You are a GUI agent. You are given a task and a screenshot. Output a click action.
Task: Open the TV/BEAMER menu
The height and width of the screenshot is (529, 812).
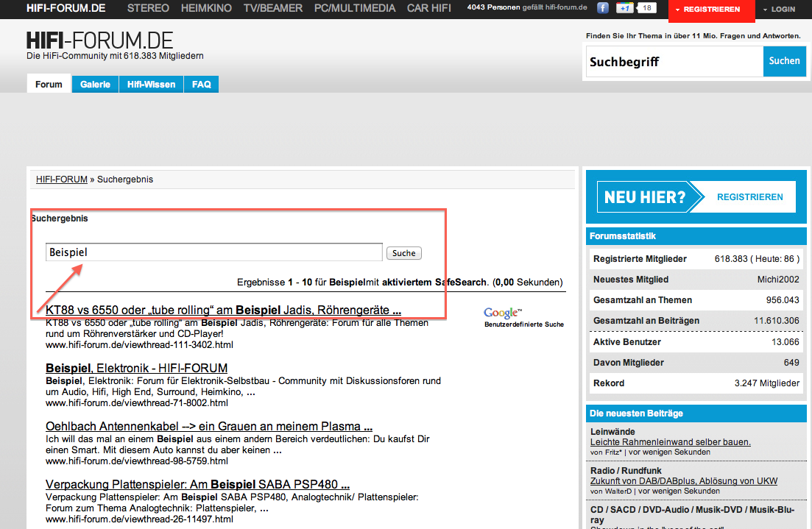coord(273,8)
